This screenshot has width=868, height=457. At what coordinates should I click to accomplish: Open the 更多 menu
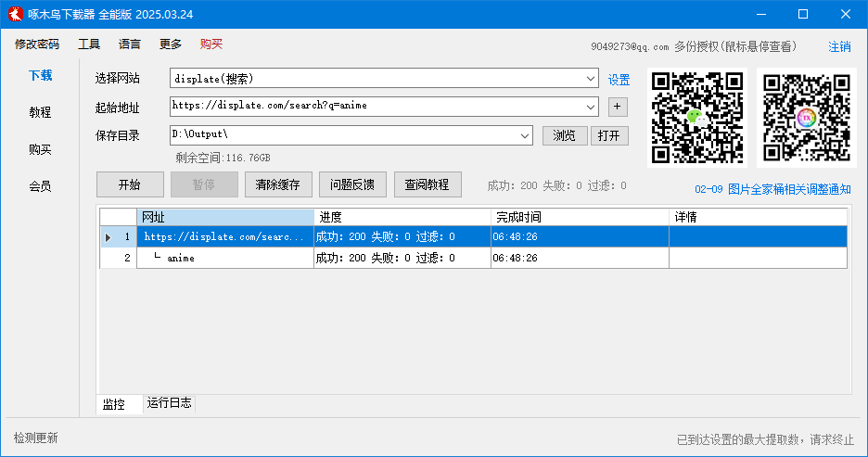(x=171, y=44)
